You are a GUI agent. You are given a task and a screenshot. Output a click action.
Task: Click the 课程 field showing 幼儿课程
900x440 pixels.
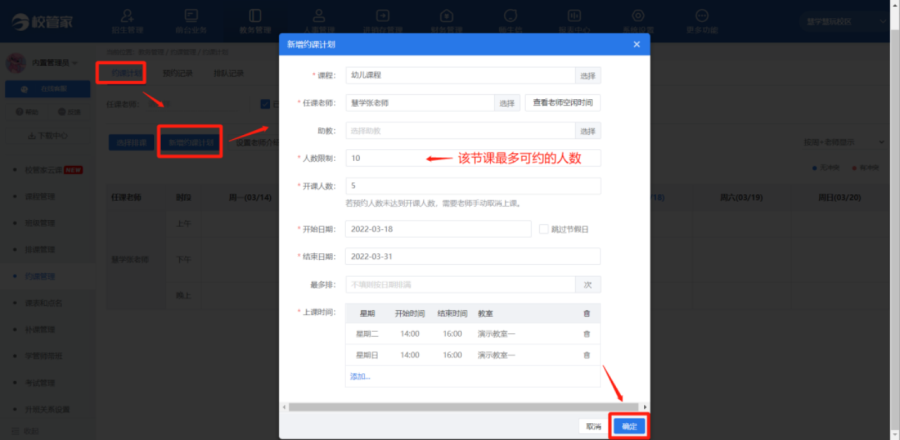(x=460, y=75)
